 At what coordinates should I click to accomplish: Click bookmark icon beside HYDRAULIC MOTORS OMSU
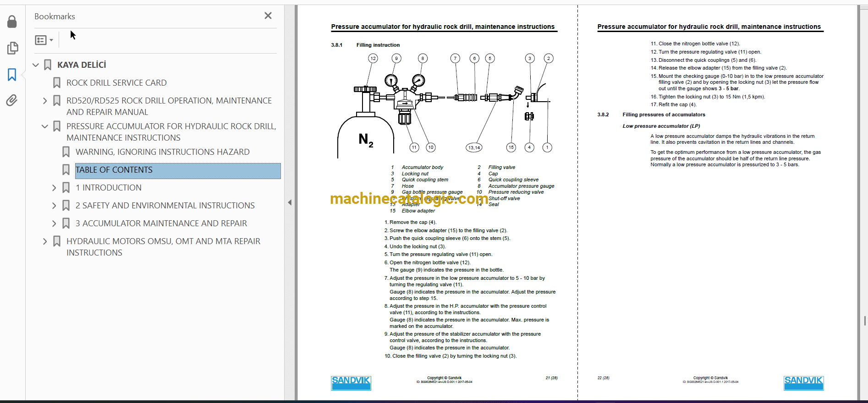click(57, 241)
